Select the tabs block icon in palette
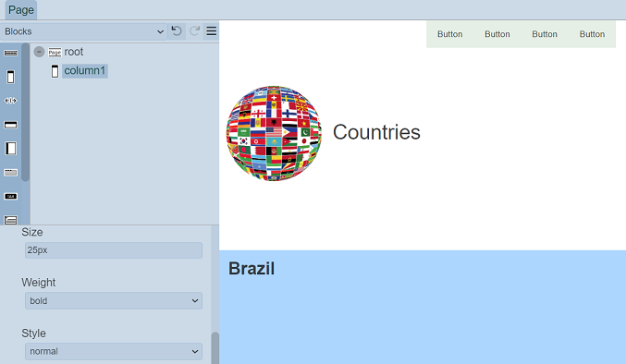626x364 pixels. pyautogui.click(x=11, y=172)
